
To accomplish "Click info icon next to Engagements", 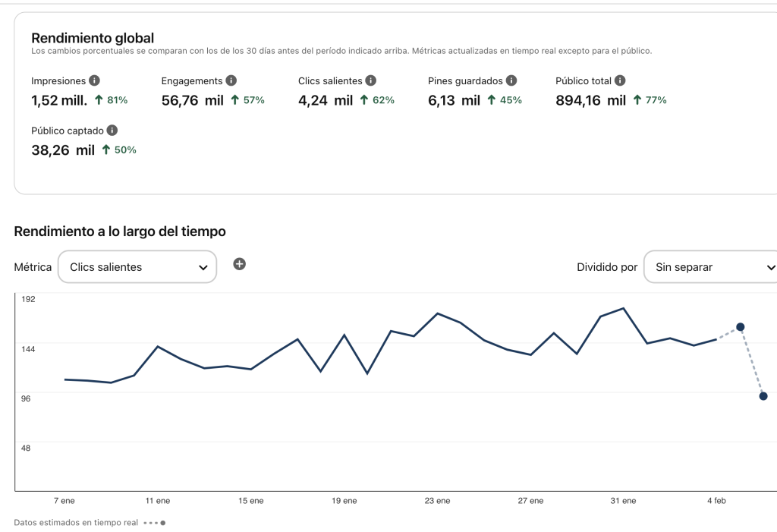I will (231, 80).
